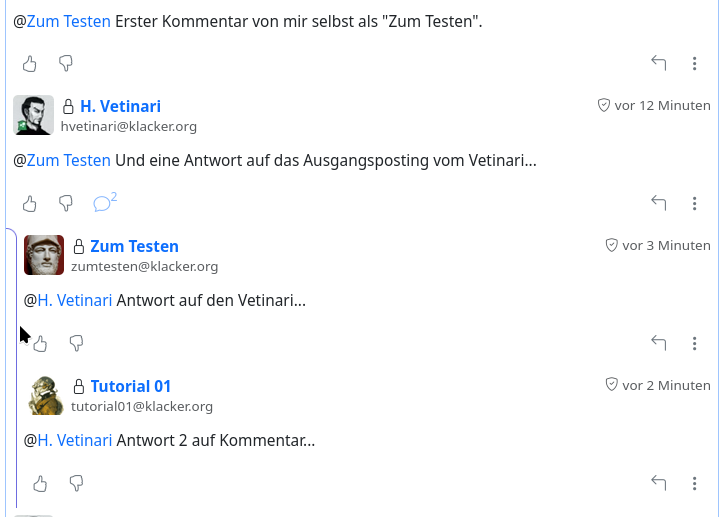Collapse the 2 replies under H. Vetinari's comment
This screenshot has width=723, height=517.
coord(104,203)
